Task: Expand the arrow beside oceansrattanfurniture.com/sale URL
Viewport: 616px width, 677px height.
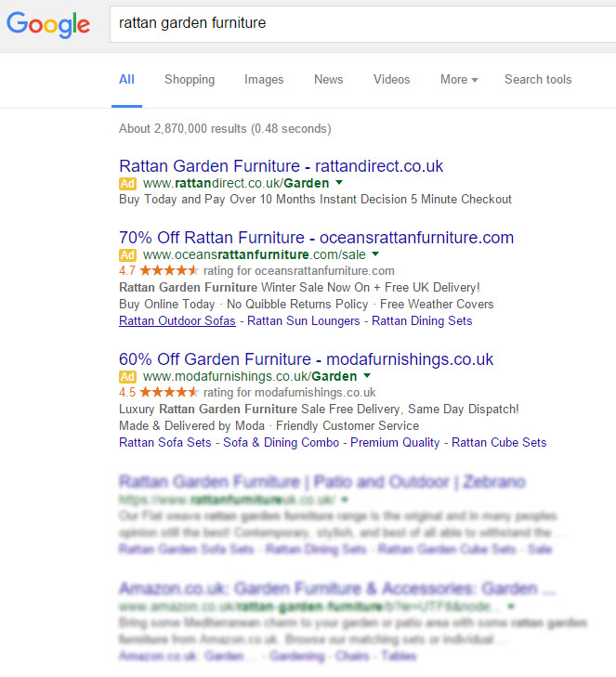Action: [375, 254]
